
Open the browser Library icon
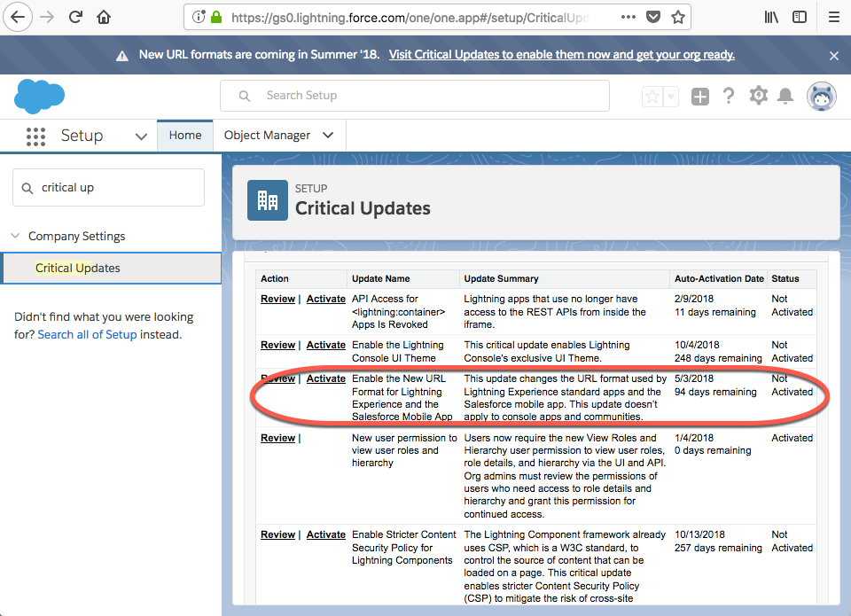[x=771, y=18]
